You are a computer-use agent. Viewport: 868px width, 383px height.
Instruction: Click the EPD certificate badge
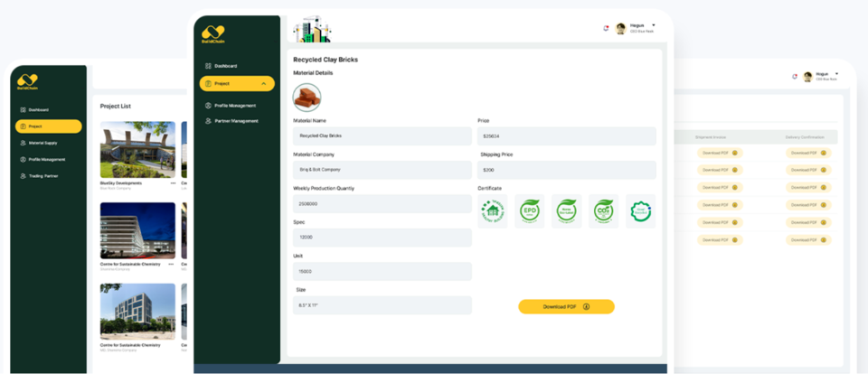pyautogui.click(x=530, y=211)
